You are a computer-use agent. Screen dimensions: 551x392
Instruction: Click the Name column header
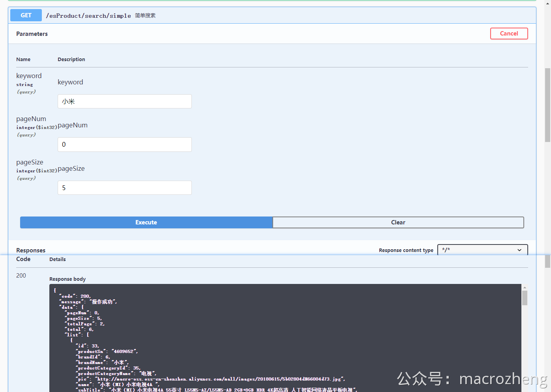pyautogui.click(x=23, y=60)
